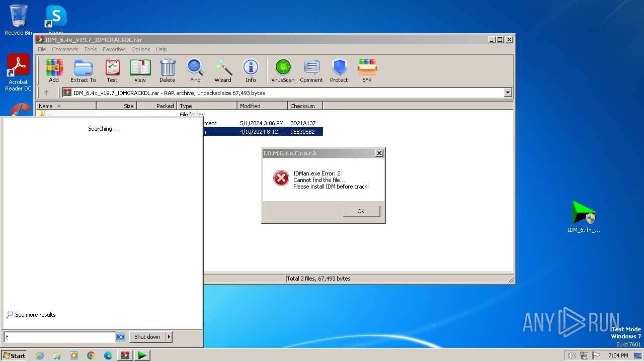
Task: Close the I.D.M.6.4.x.C.r.a.c.k dialog
Action: click(379, 153)
